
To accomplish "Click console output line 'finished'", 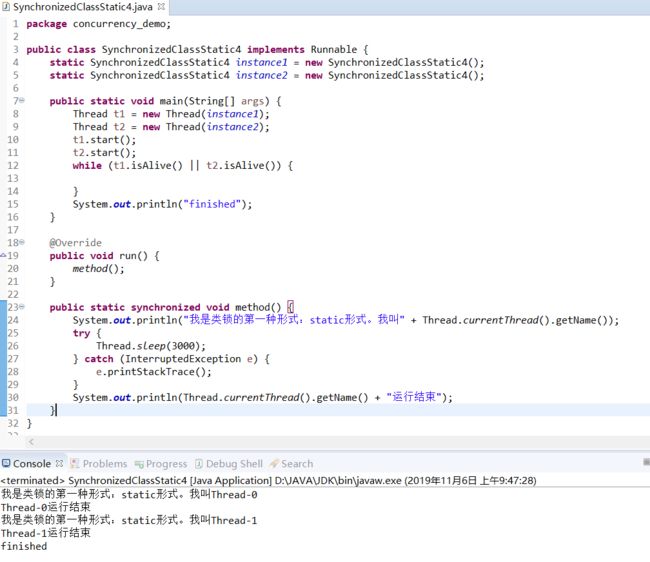I will point(24,546).
